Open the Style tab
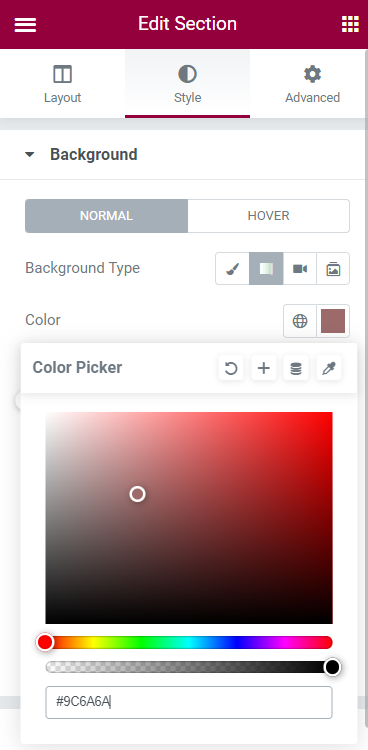Screen dimensions: 368x750 coord(187,84)
